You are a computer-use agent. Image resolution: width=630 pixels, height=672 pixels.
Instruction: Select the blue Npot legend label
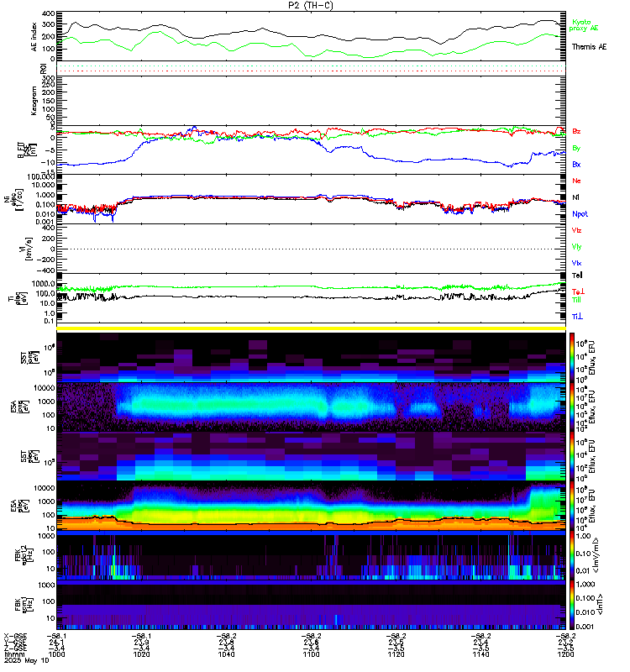[x=580, y=214]
